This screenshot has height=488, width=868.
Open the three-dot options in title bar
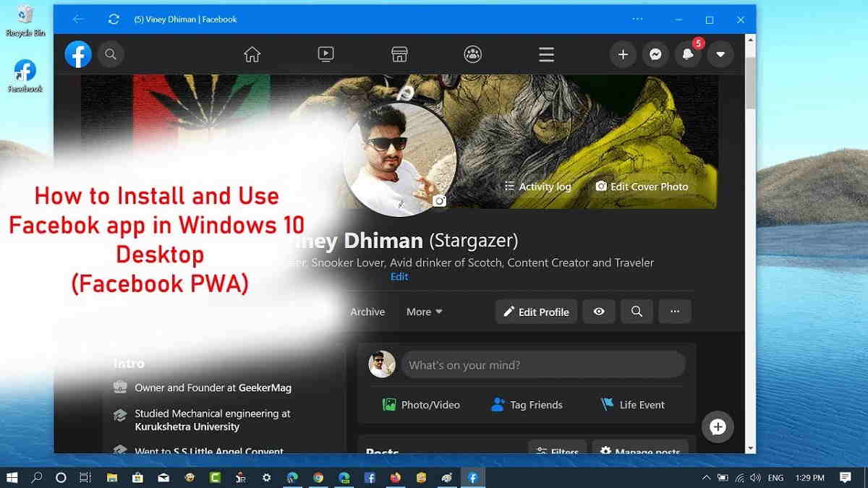pos(637,20)
